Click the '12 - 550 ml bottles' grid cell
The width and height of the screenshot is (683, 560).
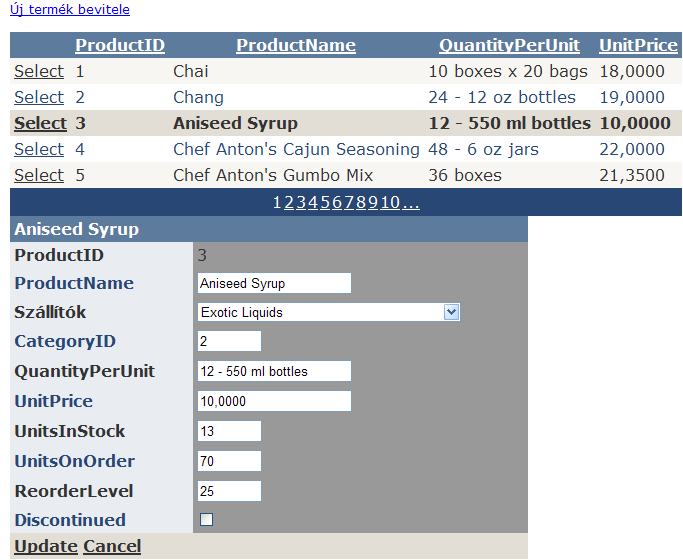[510, 123]
